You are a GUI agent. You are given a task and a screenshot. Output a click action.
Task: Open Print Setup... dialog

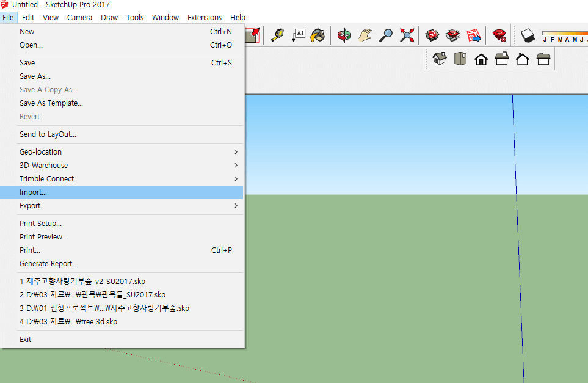tap(122, 224)
